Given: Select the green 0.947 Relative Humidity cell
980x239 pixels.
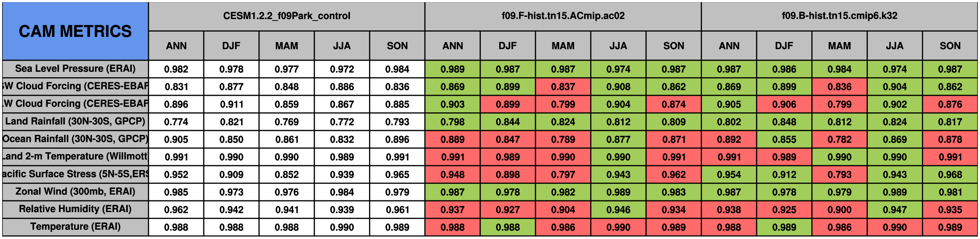Looking at the screenshot, I should tap(895, 210).
